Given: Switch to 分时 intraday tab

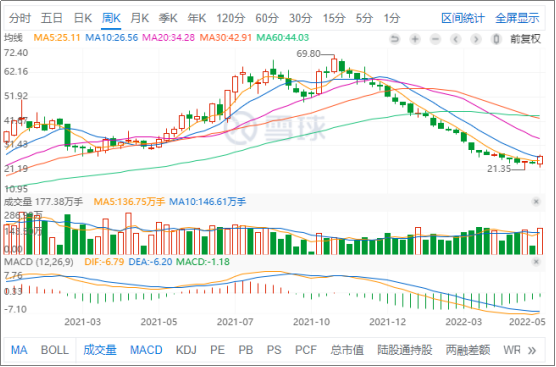Looking at the screenshot, I should pos(20,18).
